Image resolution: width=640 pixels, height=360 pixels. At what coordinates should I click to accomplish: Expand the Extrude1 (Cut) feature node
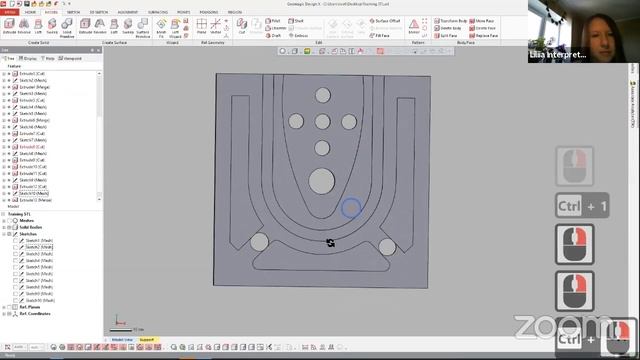4,74
